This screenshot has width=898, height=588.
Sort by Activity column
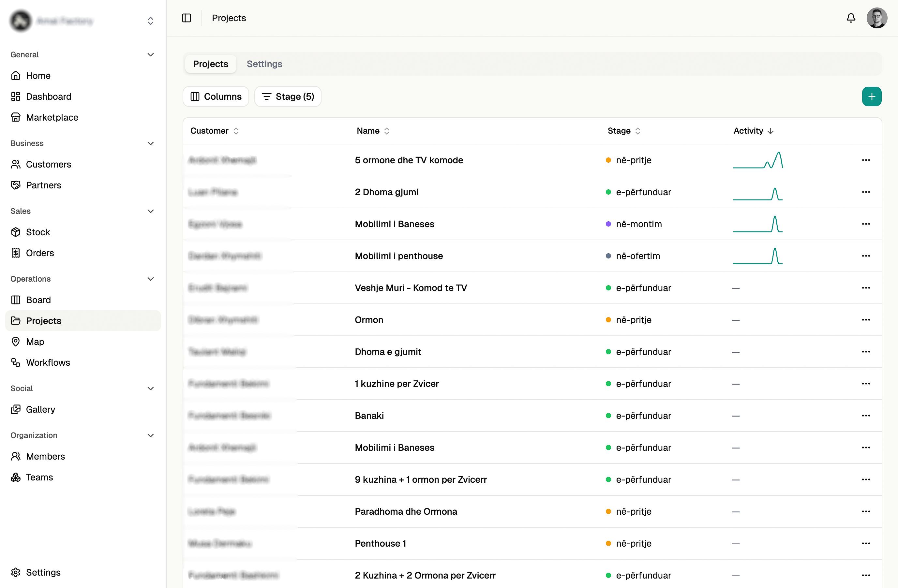pos(754,131)
